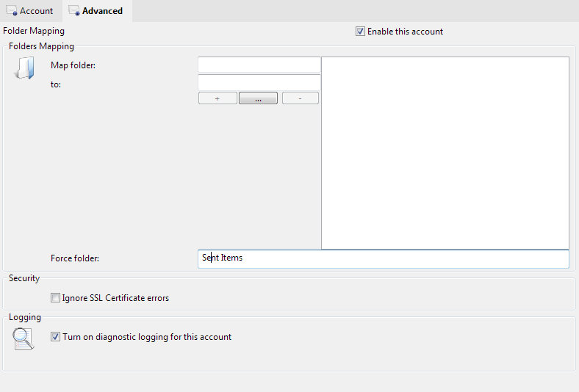
Task: Click the Force folder field with Sent Items
Action: click(383, 258)
